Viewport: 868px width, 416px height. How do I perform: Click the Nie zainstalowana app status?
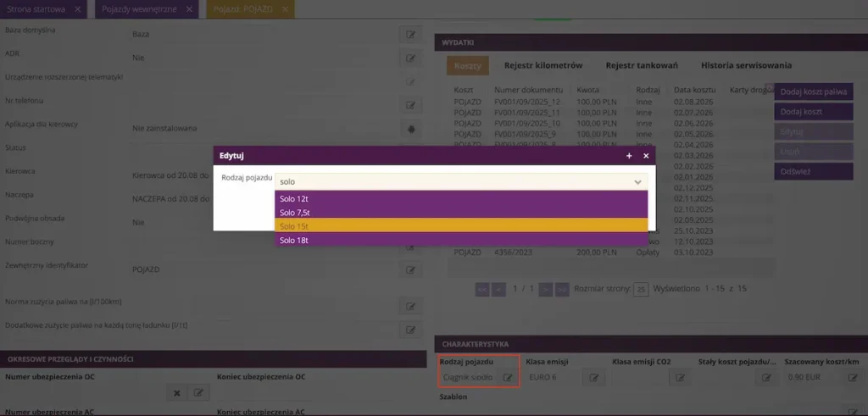(165, 128)
